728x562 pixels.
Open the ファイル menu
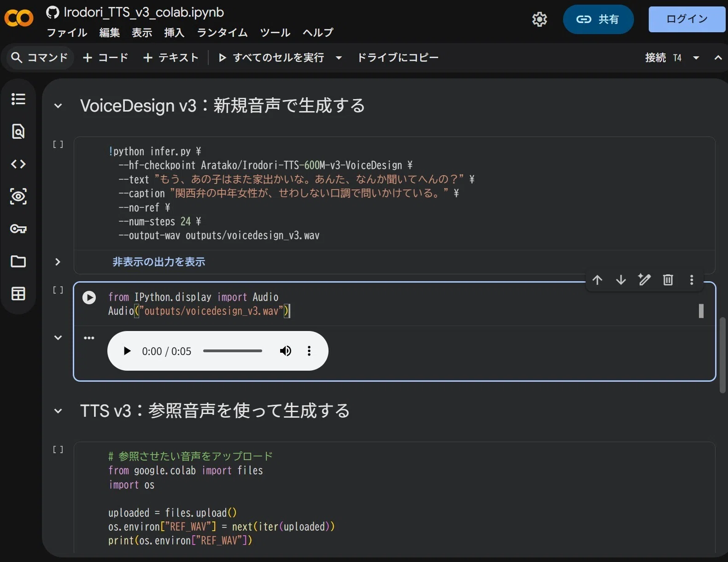(67, 33)
